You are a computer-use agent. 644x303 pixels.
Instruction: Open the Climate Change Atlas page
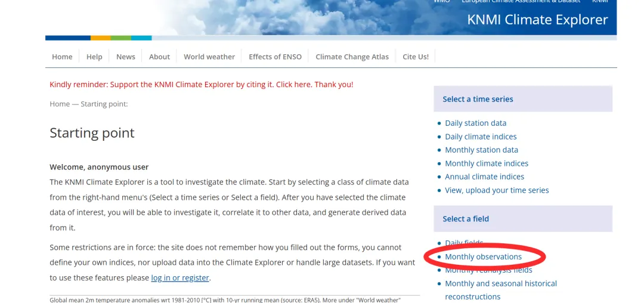[352, 57]
